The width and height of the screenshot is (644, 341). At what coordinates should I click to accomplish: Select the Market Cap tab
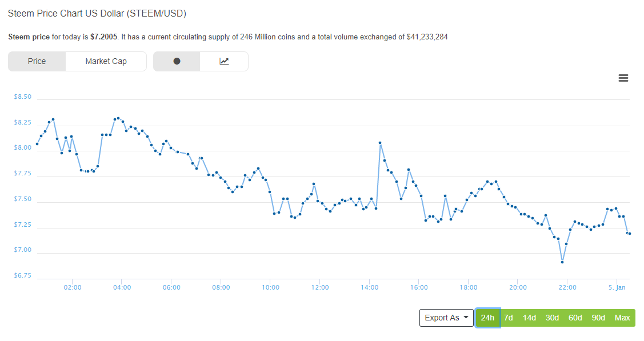106,61
